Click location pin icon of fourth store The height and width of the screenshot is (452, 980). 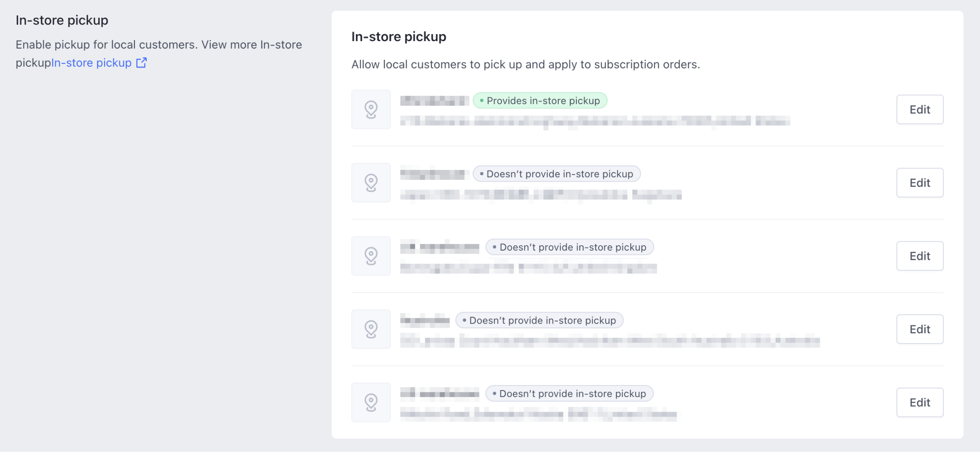click(x=371, y=329)
